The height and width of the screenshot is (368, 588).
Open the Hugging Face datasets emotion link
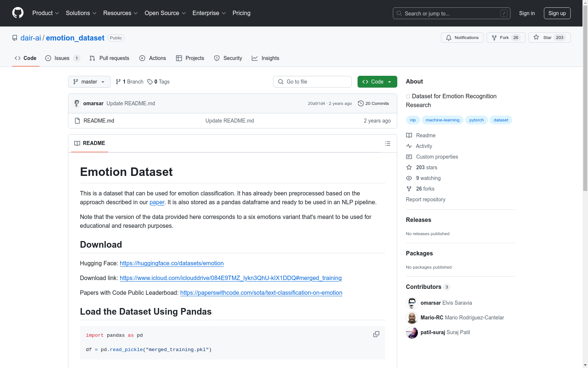(x=172, y=263)
